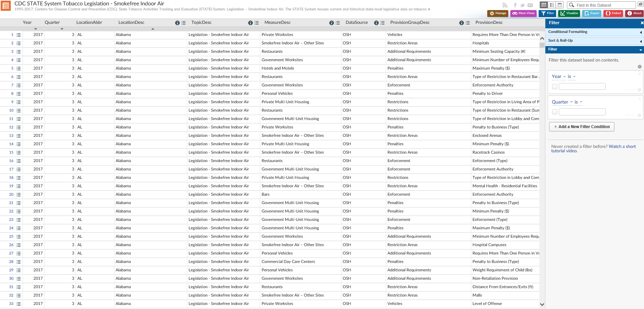Open the Filter tab
The width and height of the screenshot is (644, 309).
click(x=547, y=13)
